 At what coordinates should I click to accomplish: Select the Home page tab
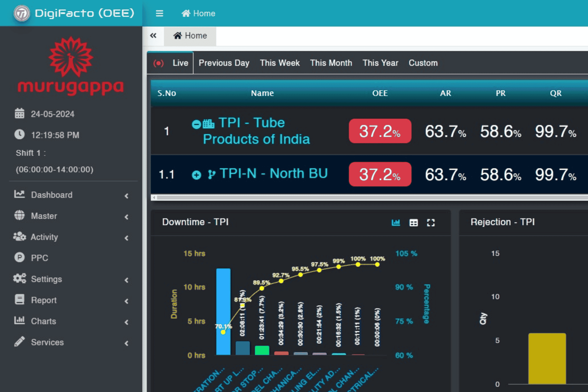pyautogui.click(x=190, y=36)
